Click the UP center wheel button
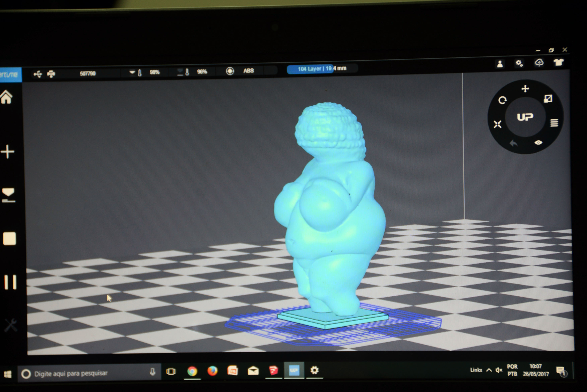 (x=525, y=117)
